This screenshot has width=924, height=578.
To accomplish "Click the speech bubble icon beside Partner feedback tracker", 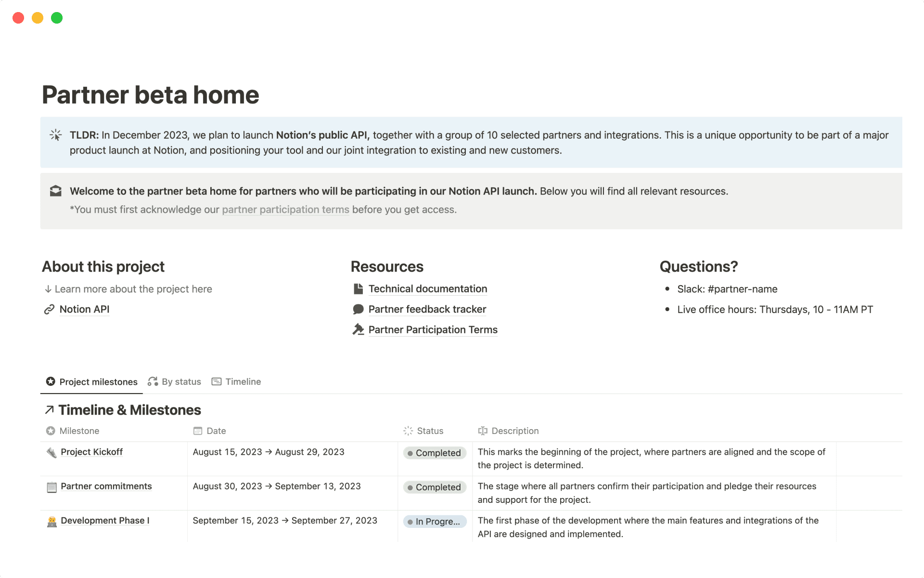I will (358, 309).
